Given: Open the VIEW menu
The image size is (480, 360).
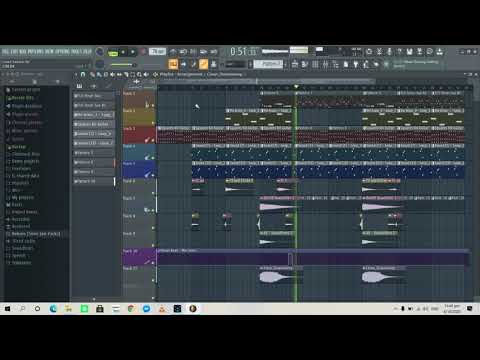Looking at the screenshot, I should 49,52.
